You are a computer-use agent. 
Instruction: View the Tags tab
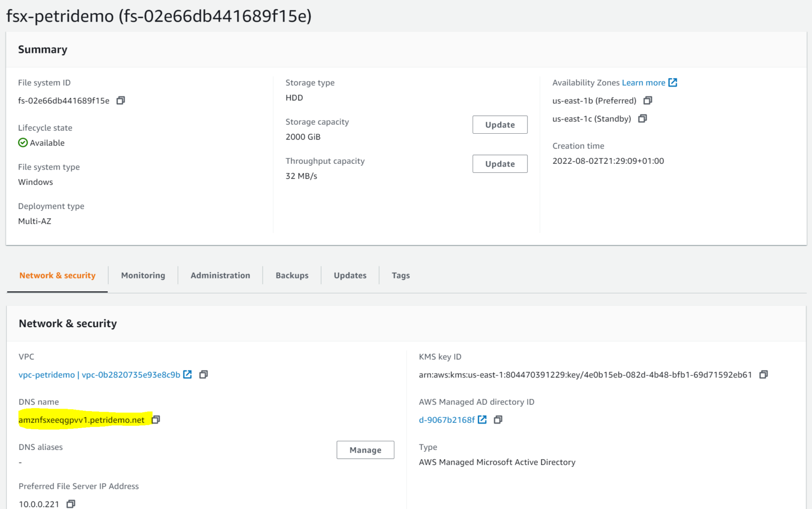[x=401, y=275]
